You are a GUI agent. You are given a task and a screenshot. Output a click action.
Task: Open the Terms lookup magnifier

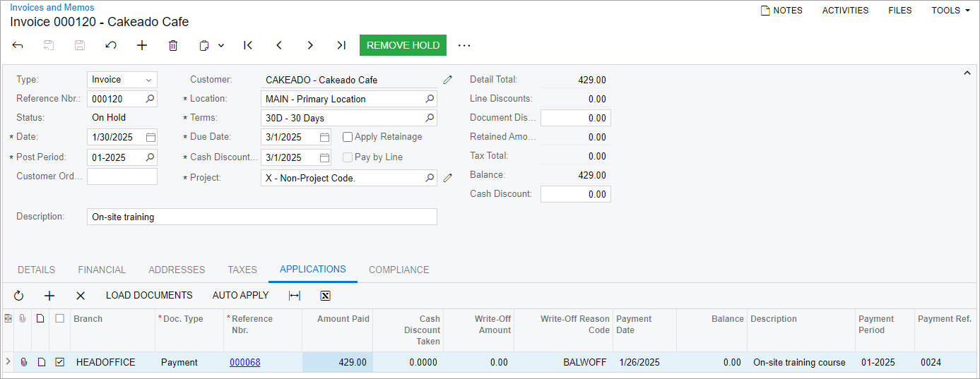pos(430,118)
